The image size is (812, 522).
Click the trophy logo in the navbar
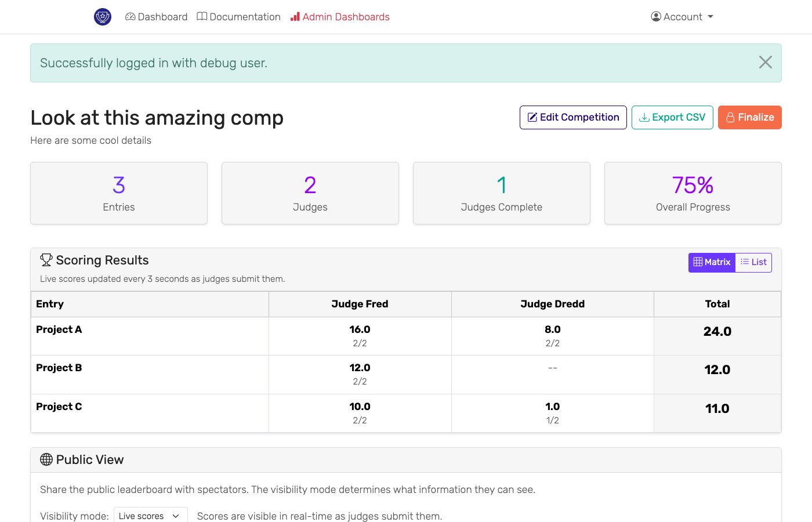pos(102,17)
